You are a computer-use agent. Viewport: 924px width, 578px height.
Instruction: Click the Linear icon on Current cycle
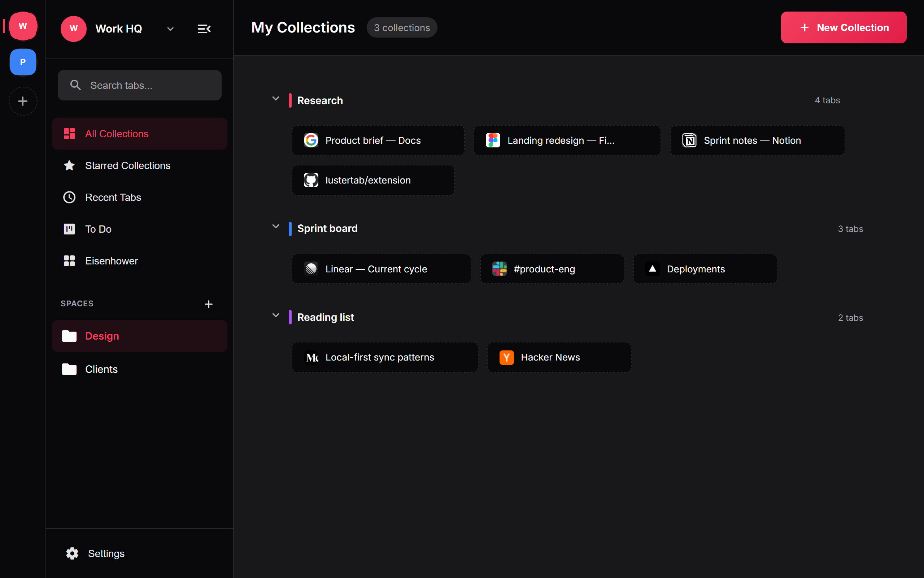(311, 269)
